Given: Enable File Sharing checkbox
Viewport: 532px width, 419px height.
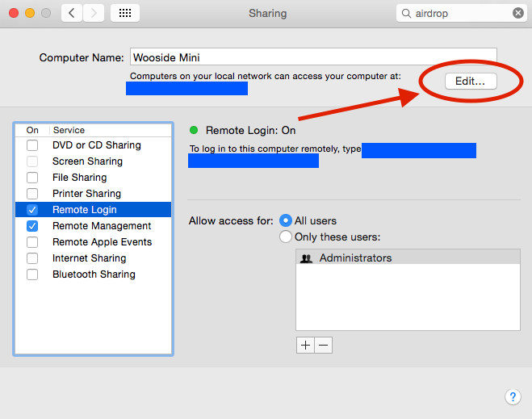Looking at the screenshot, I should (x=32, y=178).
